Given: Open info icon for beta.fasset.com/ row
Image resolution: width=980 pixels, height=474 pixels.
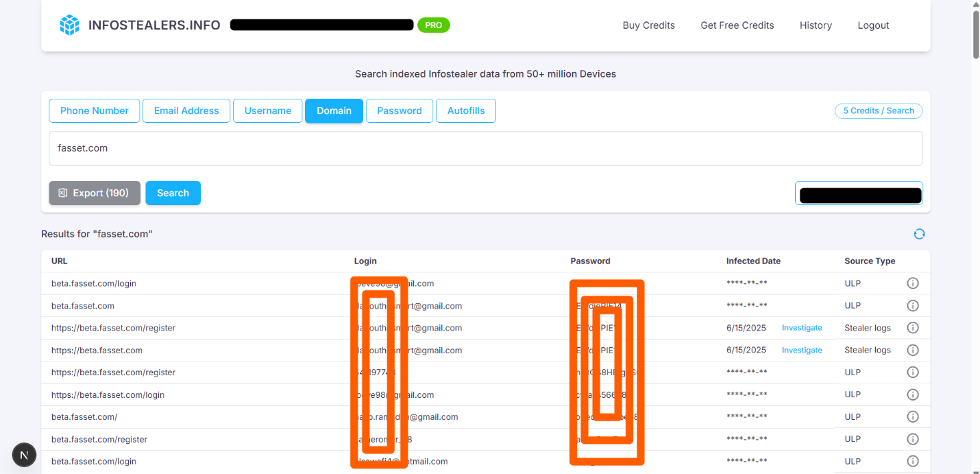Looking at the screenshot, I should click(x=913, y=417).
